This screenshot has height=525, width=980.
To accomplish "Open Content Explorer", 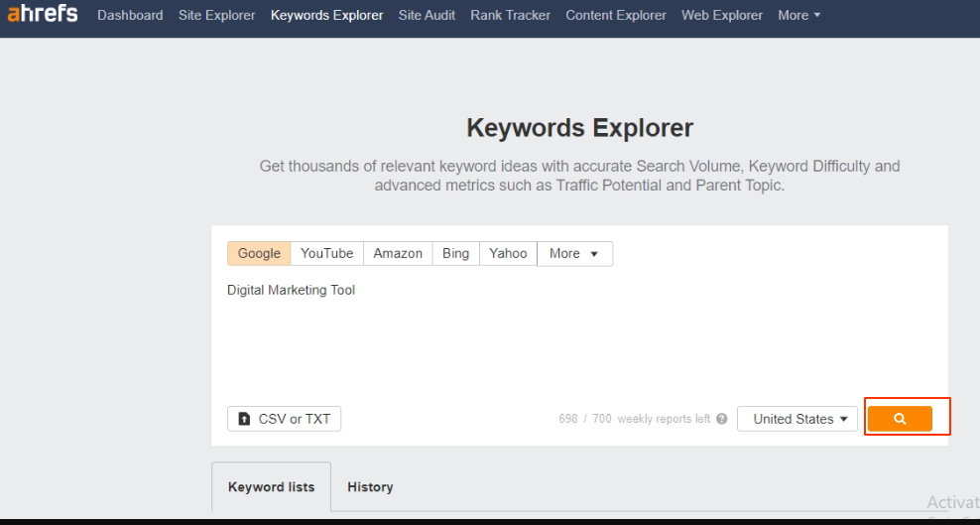I will (x=616, y=15).
